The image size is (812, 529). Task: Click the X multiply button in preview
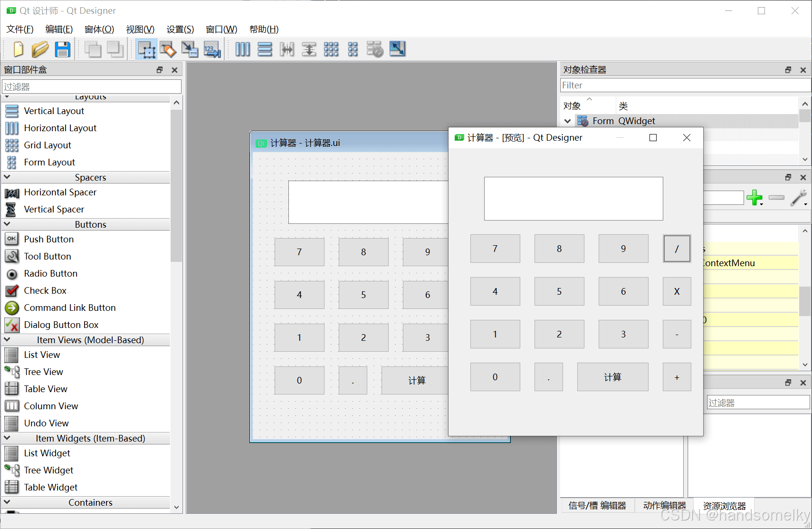tap(677, 291)
